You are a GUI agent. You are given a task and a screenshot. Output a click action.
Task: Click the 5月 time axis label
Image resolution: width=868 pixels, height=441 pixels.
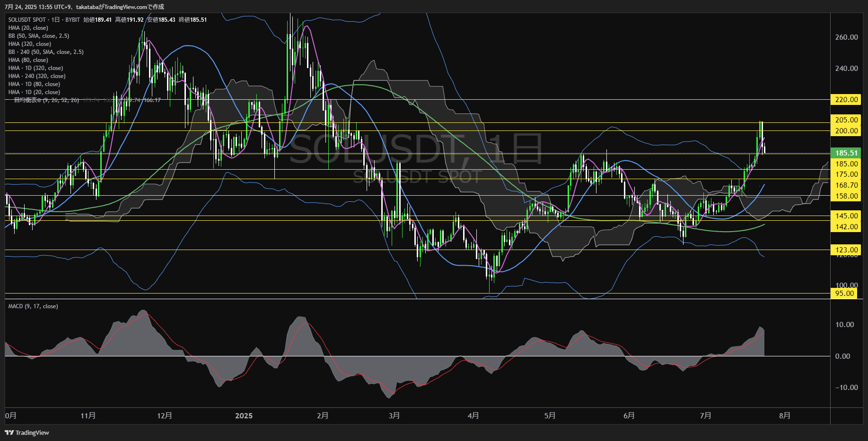point(550,415)
